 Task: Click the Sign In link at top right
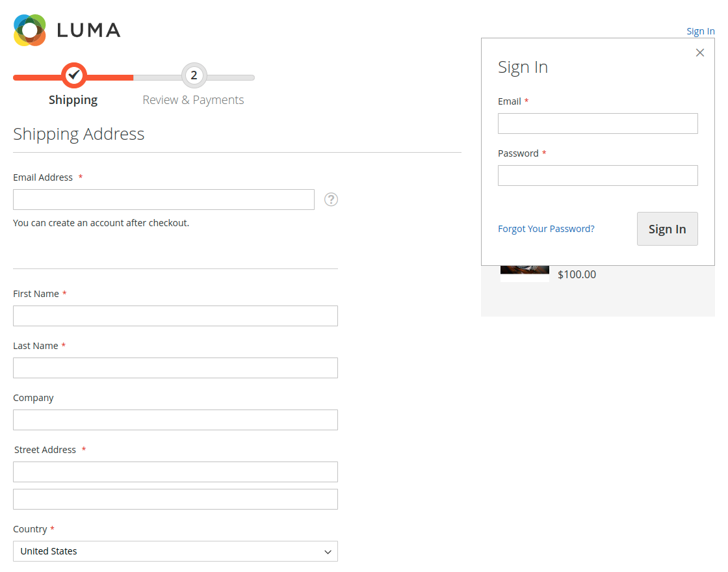click(x=700, y=31)
